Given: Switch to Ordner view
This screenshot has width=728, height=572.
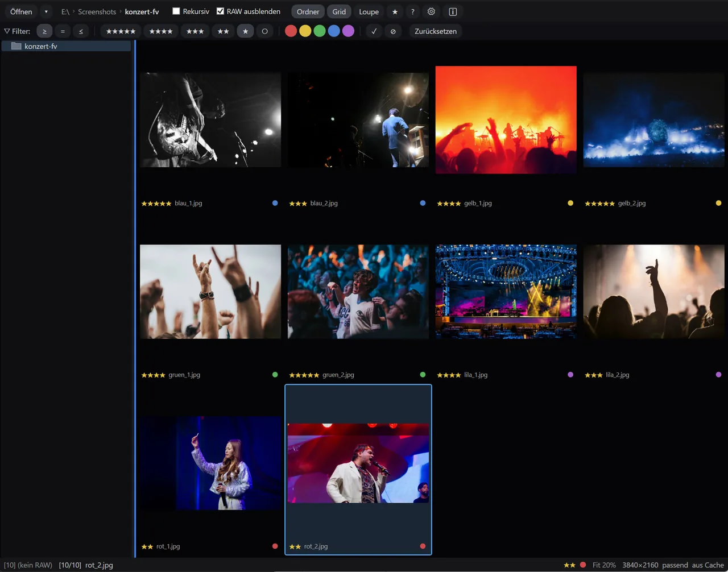Looking at the screenshot, I should 308,11.
